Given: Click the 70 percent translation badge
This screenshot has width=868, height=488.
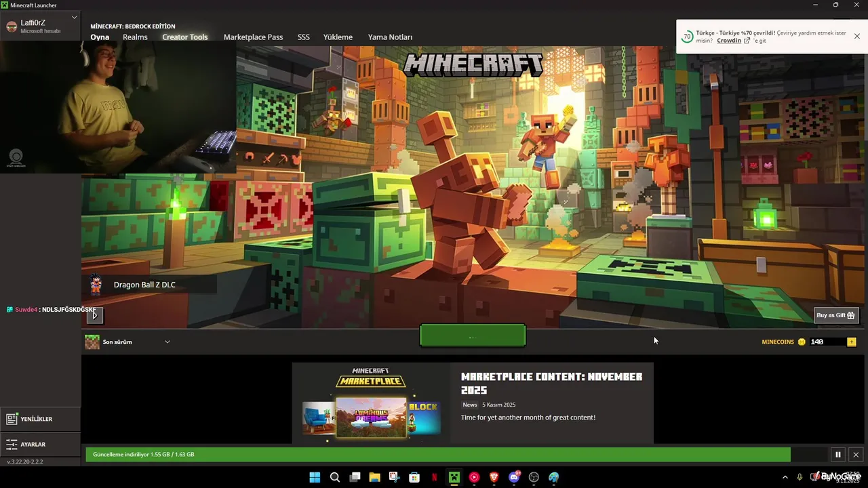Looking at the screenshot, I should (687, 37).
